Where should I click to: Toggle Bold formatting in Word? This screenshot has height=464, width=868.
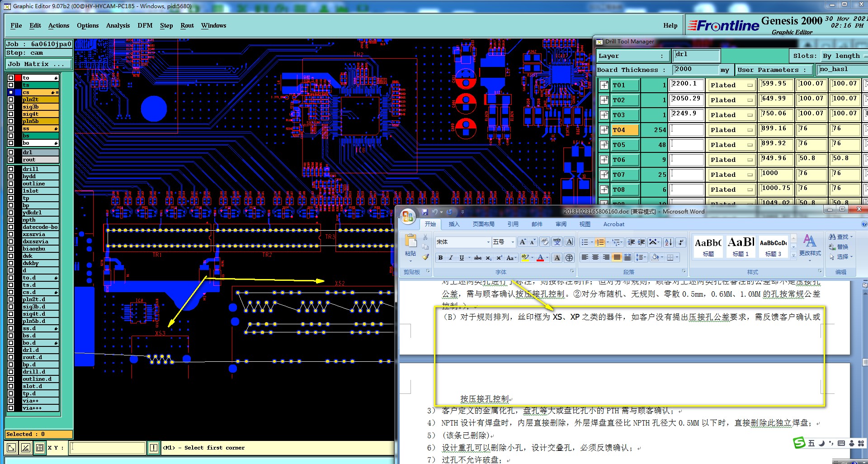tap(440, 258)
